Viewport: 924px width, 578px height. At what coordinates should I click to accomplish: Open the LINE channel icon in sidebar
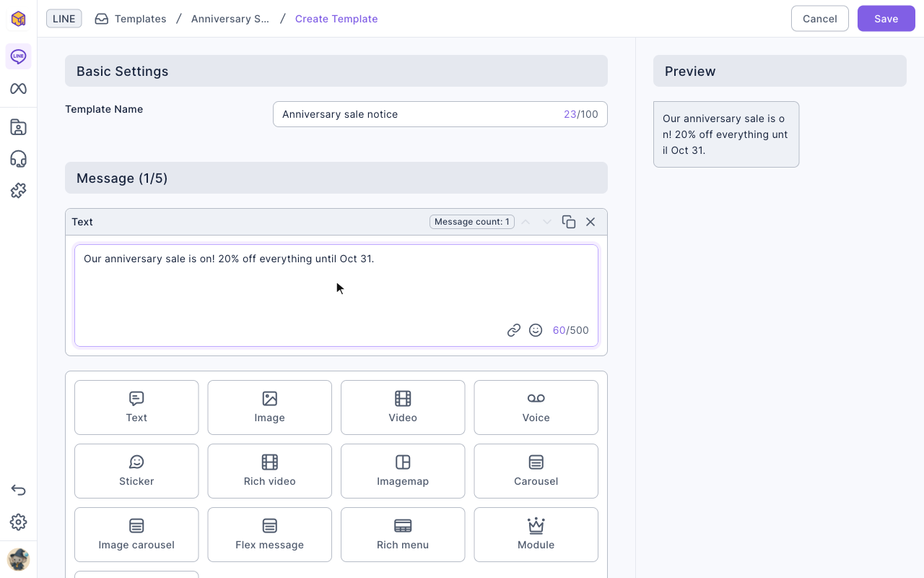[18, 56]
